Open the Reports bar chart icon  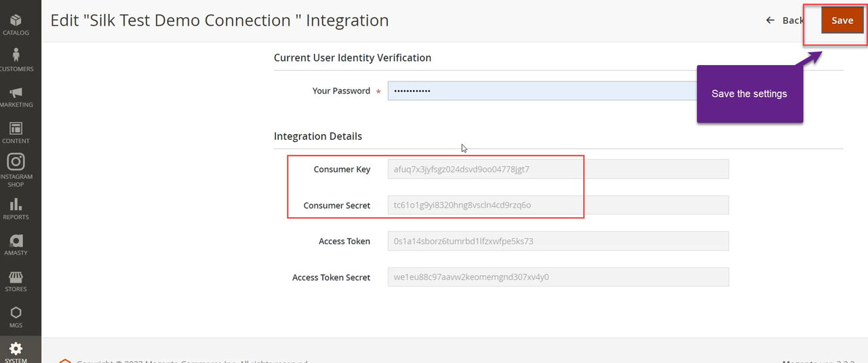pyautogui.click(x=16, y=208)
